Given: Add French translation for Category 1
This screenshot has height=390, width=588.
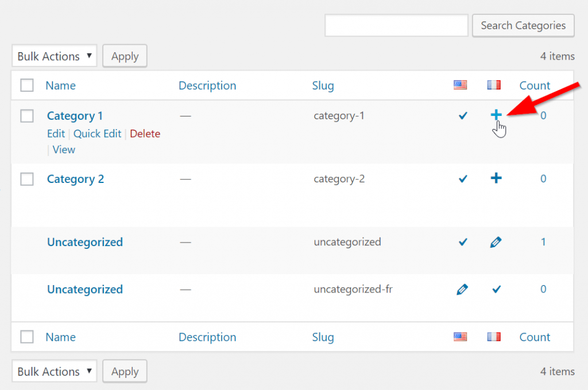Looking at the screenshot, I should pos(496,115).
